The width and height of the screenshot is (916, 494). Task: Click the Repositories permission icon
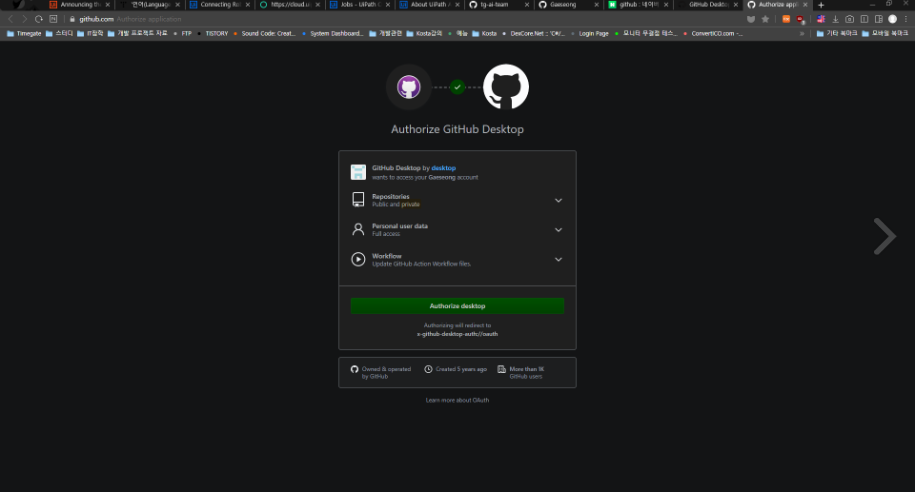358,200
